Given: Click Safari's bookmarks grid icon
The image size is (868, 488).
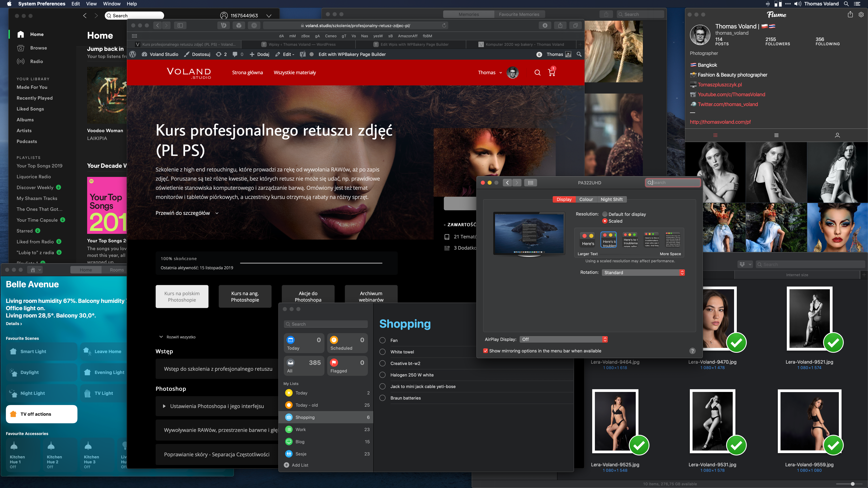Looking at the screenshot, I should (134, 36).
